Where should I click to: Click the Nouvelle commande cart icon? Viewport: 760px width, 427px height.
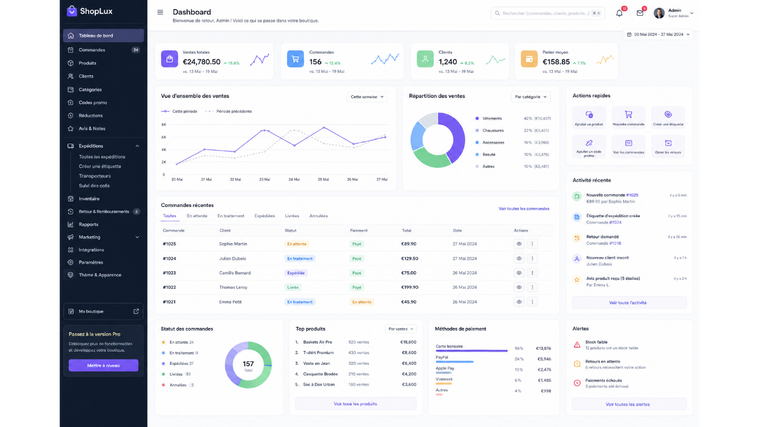pyautogui.click(x=628, y=114)
